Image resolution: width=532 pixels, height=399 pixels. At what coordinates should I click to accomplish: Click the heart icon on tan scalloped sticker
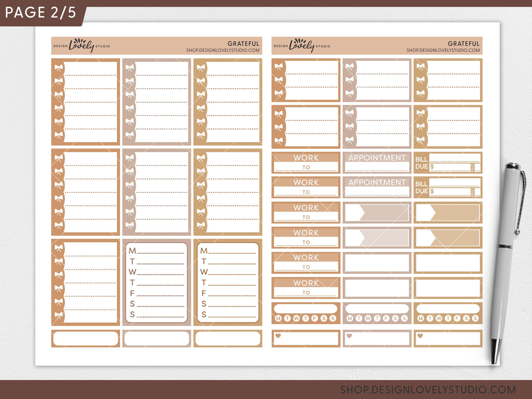click(x=349, y=336)
